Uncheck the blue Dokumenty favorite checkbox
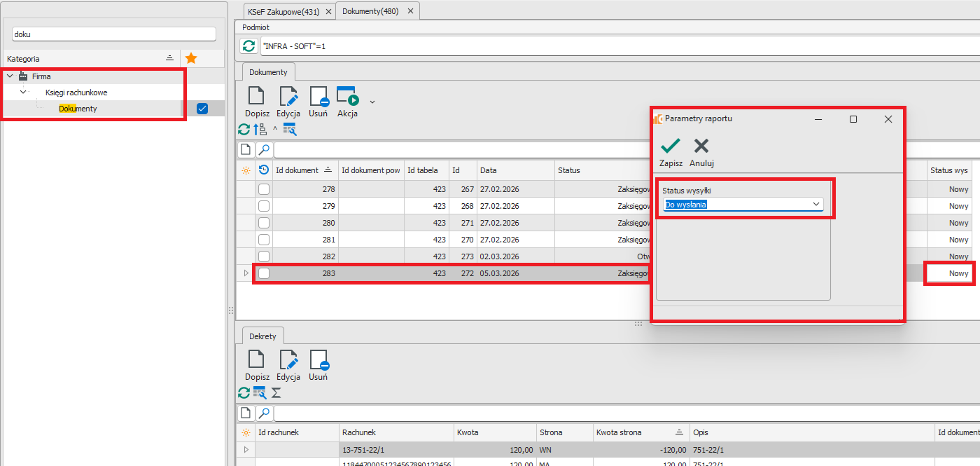Screen dimensions: 980x466 click(202, 109)
